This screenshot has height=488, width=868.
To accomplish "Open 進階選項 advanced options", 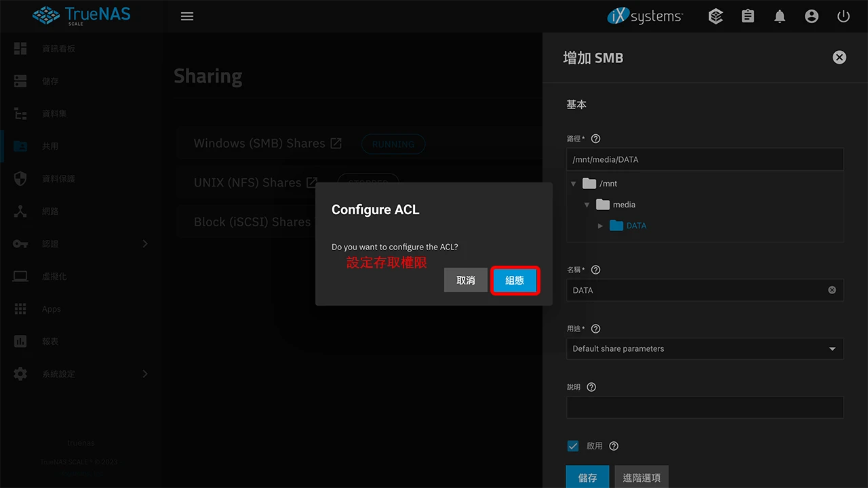I will pyautogui.click(x=642, y=477).
